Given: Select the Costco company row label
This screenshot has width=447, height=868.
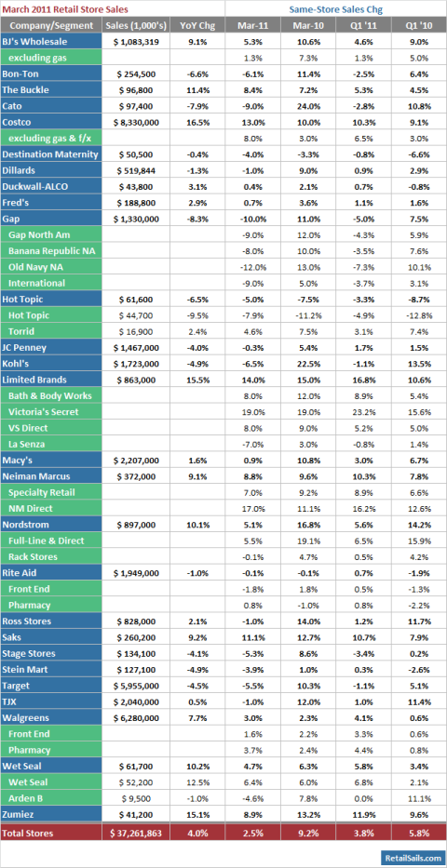Looking at the screenshot, I should tap(51, 122).
